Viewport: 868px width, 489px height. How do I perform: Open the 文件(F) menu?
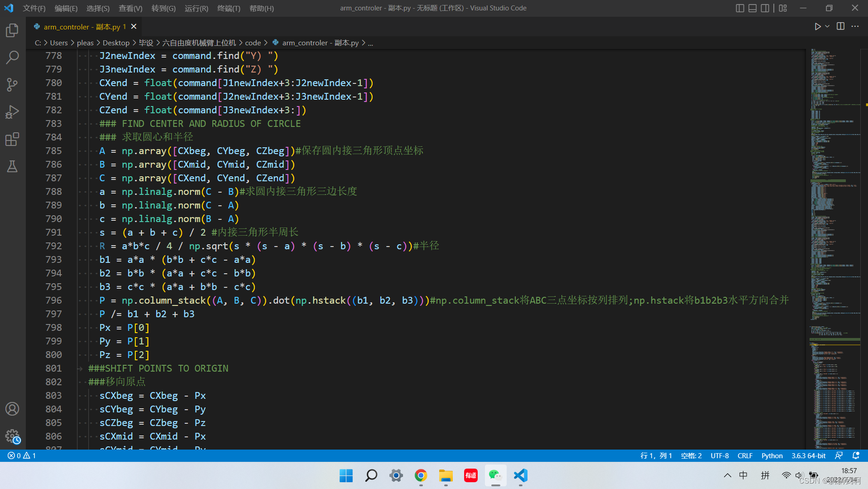(x=34, y=8)
